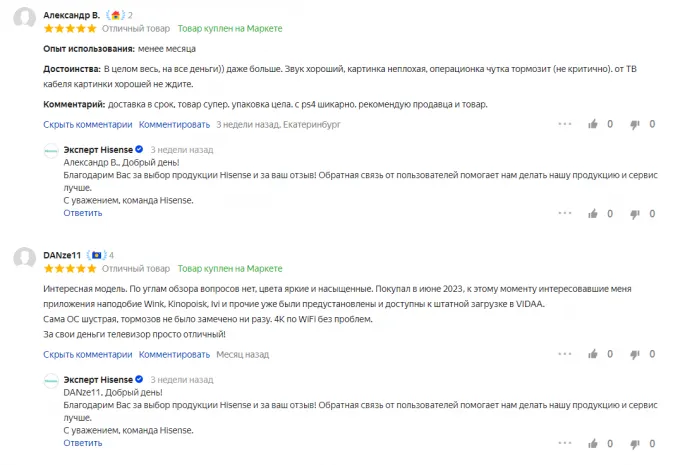Thumbs up second Эксперт Hisense reply
Image resolution: width=680 pixels, height=465 pixels.
coord(594,443)
